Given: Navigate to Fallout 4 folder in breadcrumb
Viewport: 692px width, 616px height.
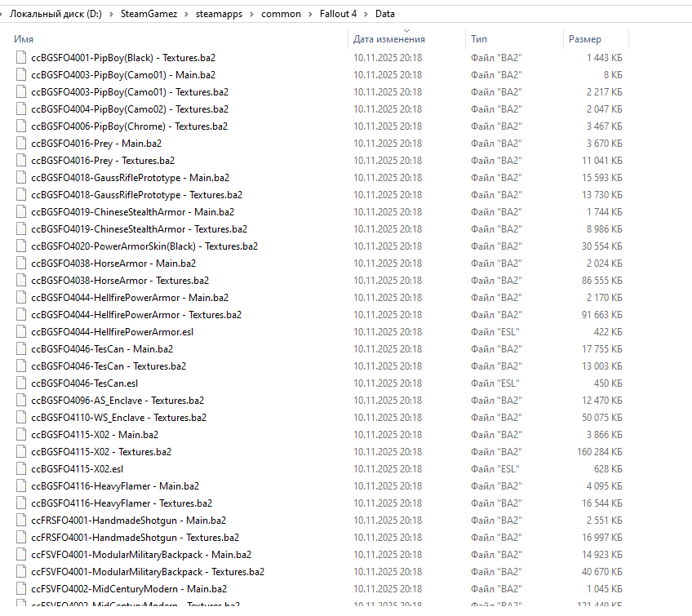Looking at the screenshot, I should [x=338, y=14].
